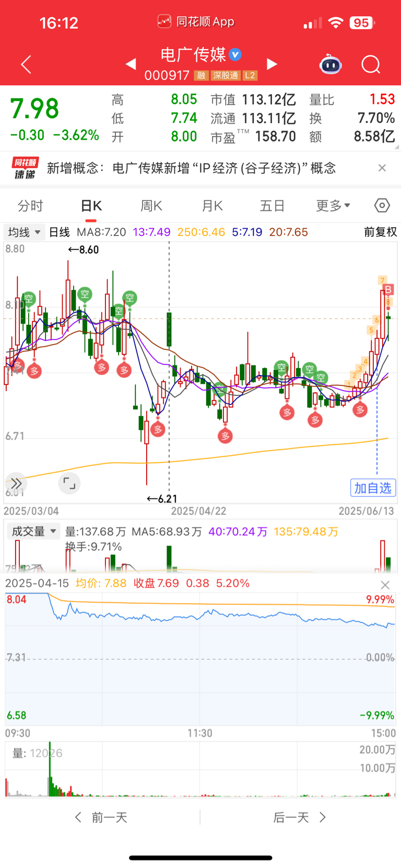The image size is (401, 868).
Task: Tap the 250:6.46 moving average label
Action: pyautogui.click(x=201, y=232)
